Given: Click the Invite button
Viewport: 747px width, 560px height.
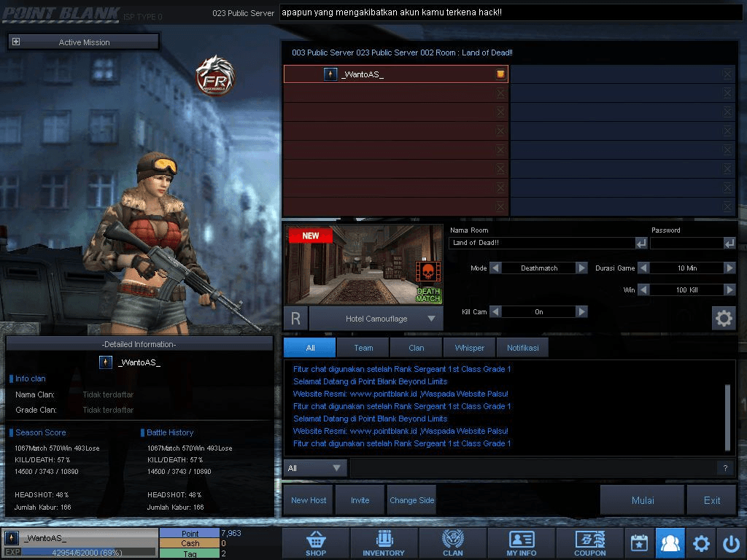Looking at the screenshot, I should pyautogui.click(x=360, y=500).
